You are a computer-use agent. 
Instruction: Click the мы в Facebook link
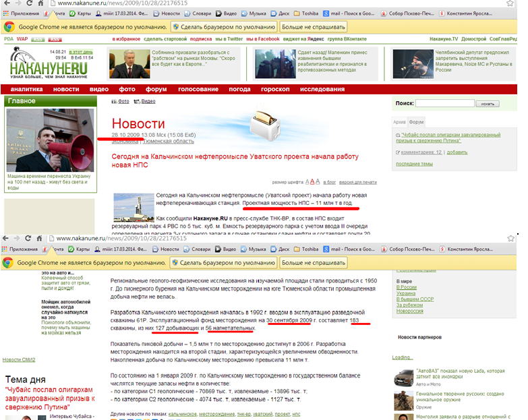[263, 39]
